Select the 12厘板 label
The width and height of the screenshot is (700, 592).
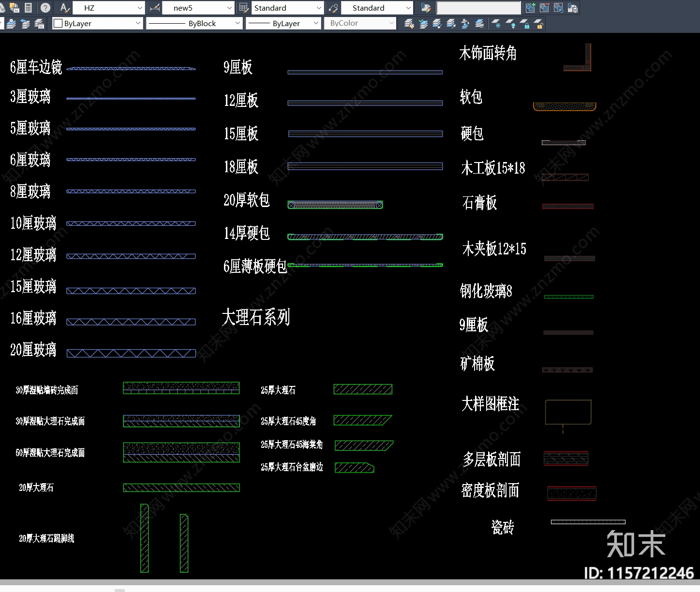point(241,100)
